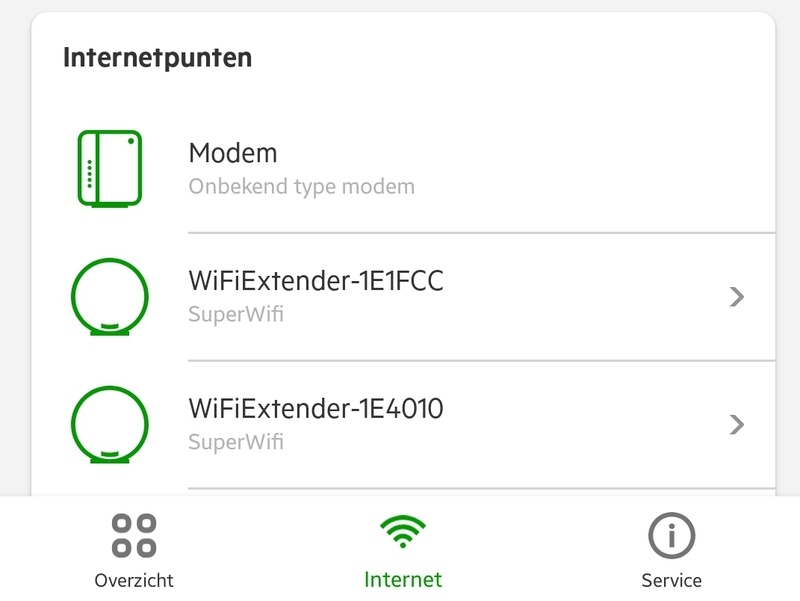Tap the green WiFi signal icon
The width and height of the screenshot is (800, 601).
[403, 533]
